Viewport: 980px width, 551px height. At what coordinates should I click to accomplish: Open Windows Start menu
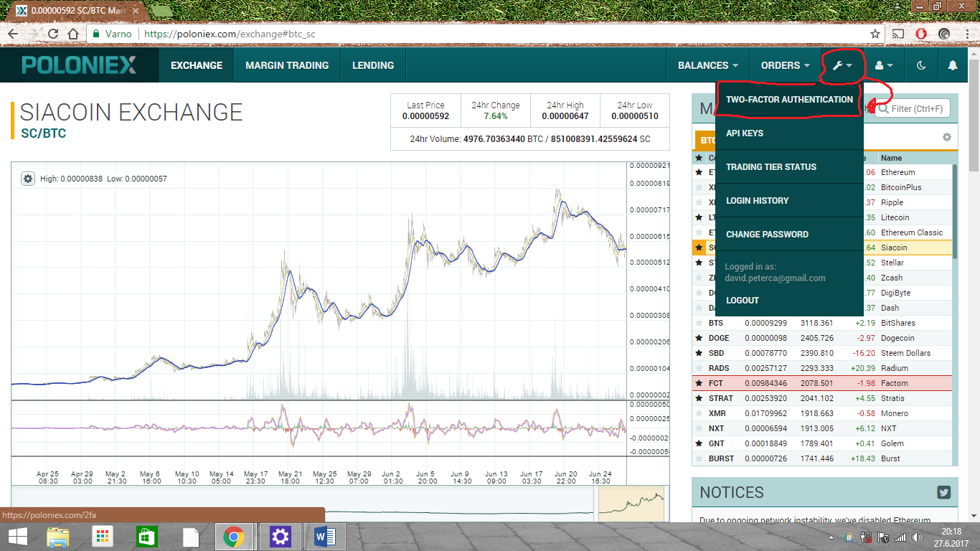click(17, 537)
